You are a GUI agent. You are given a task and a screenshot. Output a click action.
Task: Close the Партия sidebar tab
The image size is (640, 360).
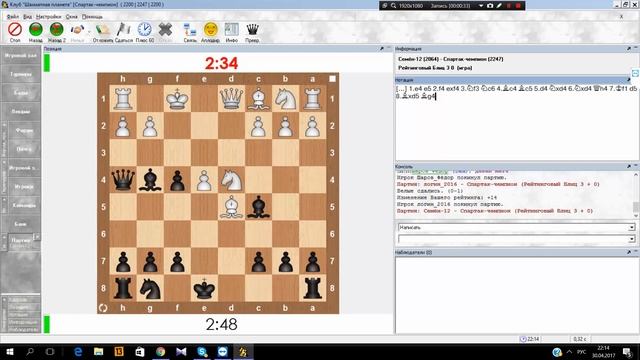[37, 236]
